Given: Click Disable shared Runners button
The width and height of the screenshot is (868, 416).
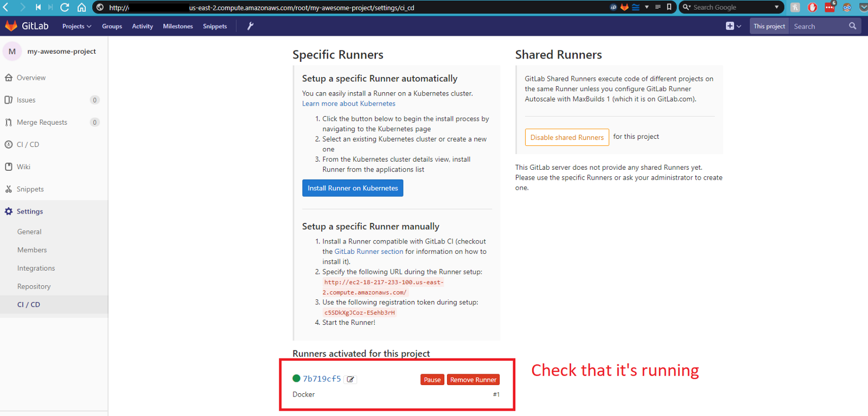Looking at the screenshot, I should tap(567, 137).
